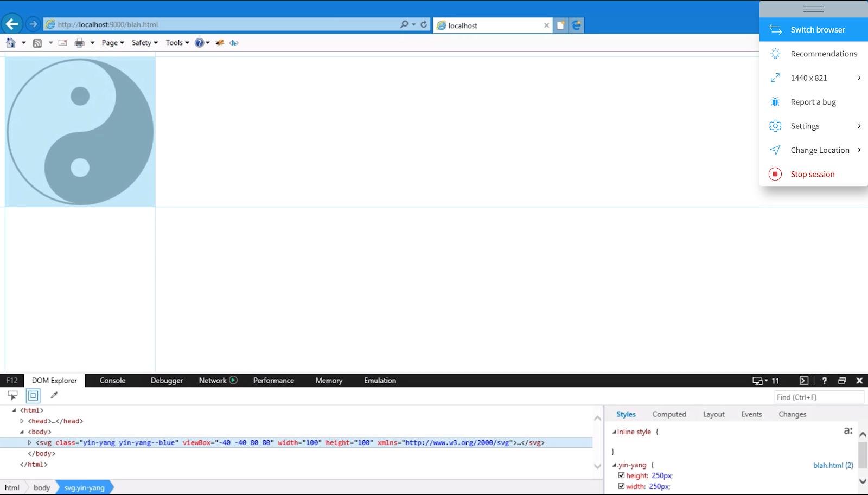Click Stop session in the side panel
Image resolution: width=868 pixels, height=495 pixels.
812,174
